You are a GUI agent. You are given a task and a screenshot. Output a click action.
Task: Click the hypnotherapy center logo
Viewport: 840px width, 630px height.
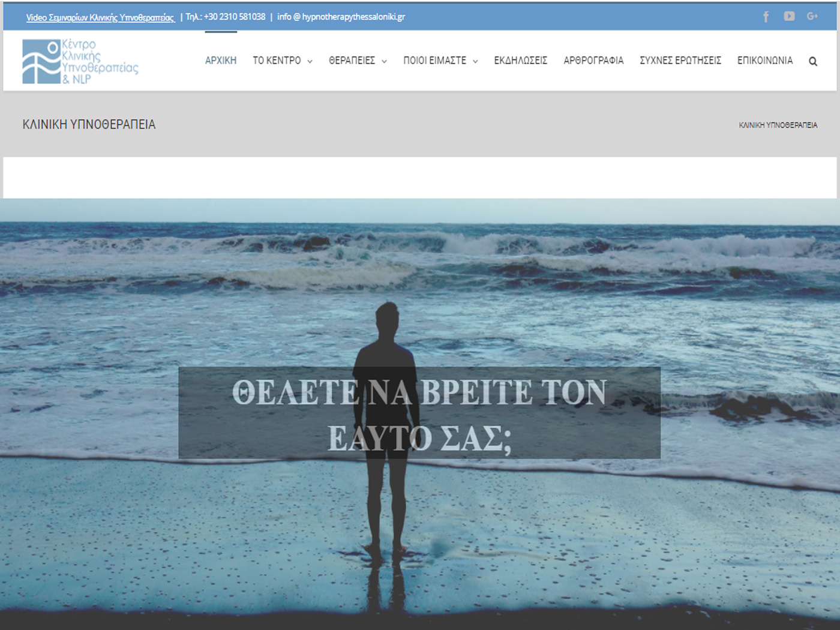point(80,61)
